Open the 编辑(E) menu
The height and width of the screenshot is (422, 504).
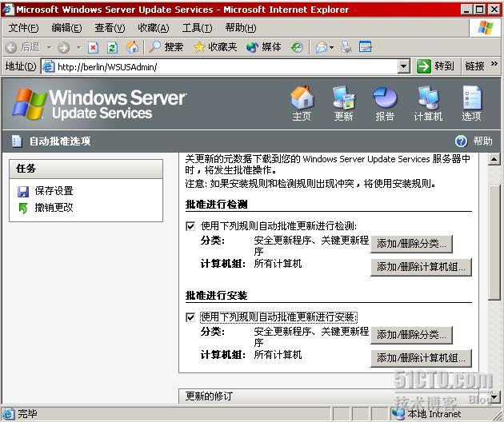point(66,28)
